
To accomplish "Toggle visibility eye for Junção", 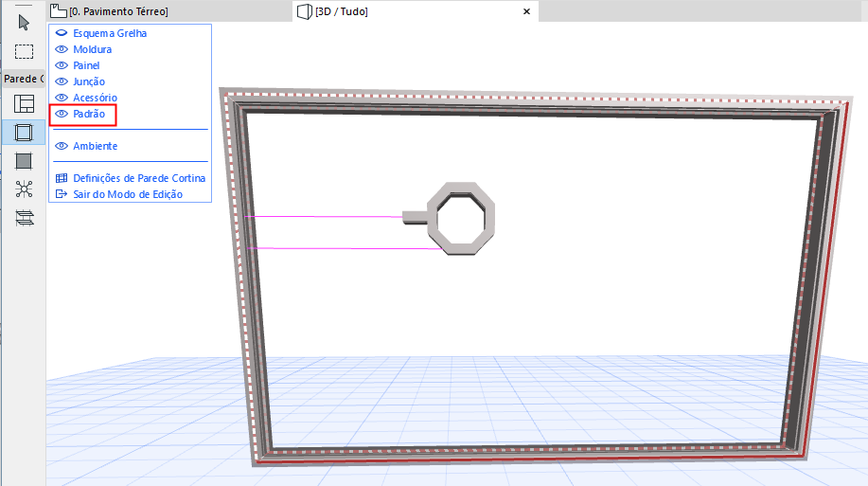I will click(62, 81).
